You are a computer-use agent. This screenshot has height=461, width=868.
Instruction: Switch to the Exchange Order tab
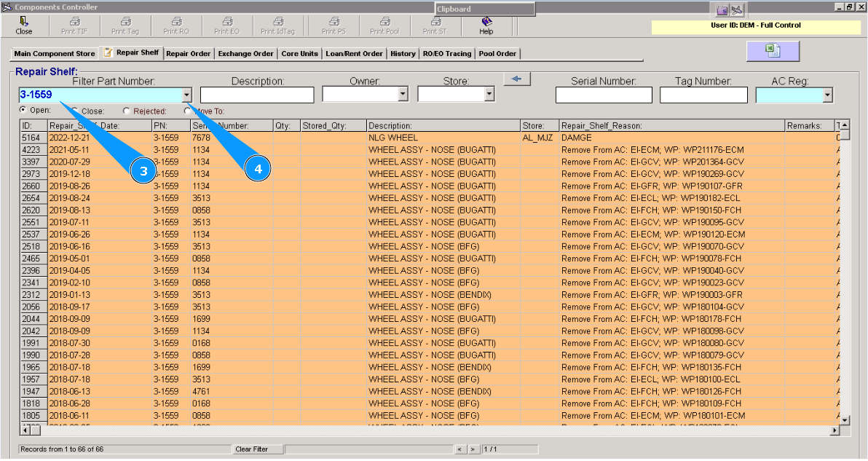[246, 54]
